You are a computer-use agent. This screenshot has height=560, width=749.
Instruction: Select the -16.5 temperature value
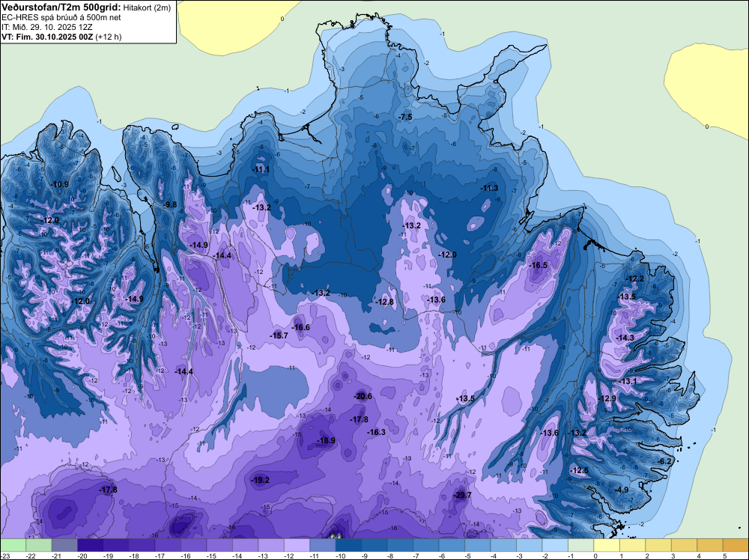[x=539, y=266]
